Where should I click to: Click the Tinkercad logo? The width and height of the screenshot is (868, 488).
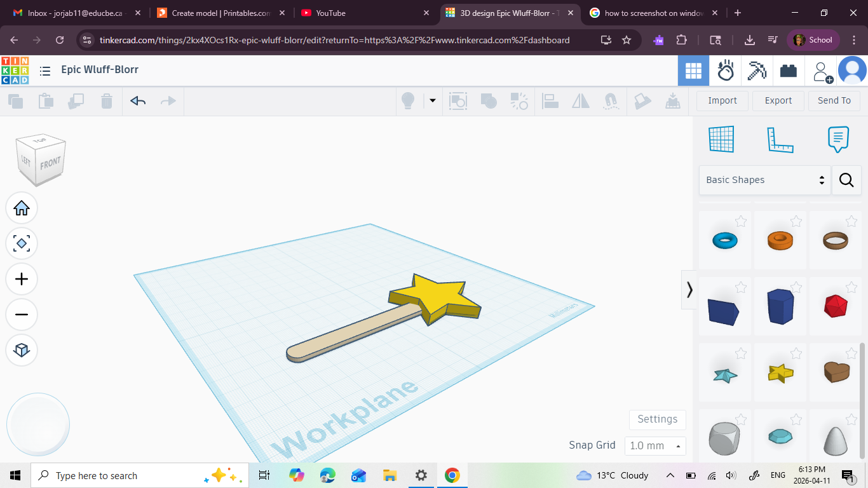[x=15, y=71]
